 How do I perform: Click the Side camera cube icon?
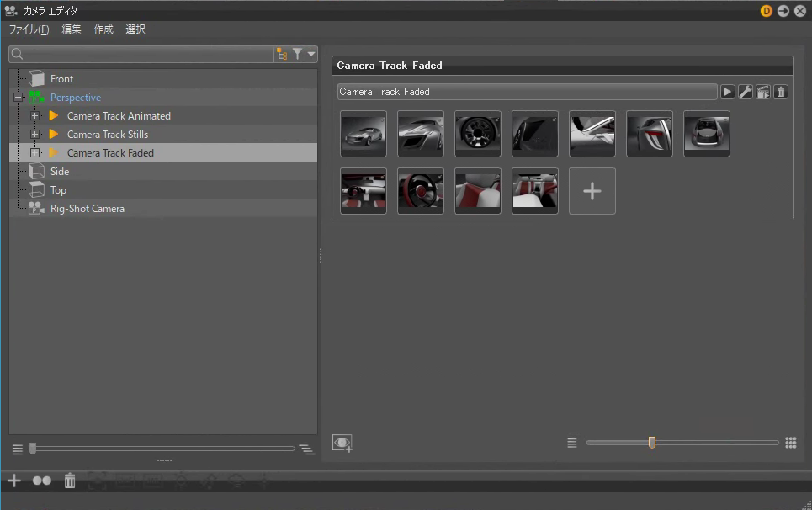pyautogui.click(x=36, y=172)
